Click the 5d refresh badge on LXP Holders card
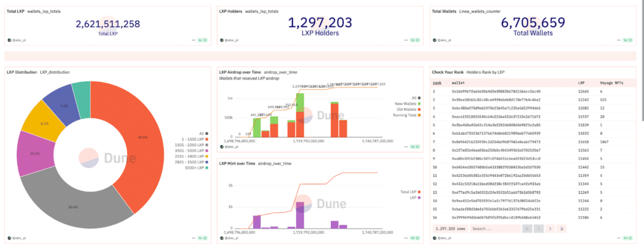 pos(415,40)
